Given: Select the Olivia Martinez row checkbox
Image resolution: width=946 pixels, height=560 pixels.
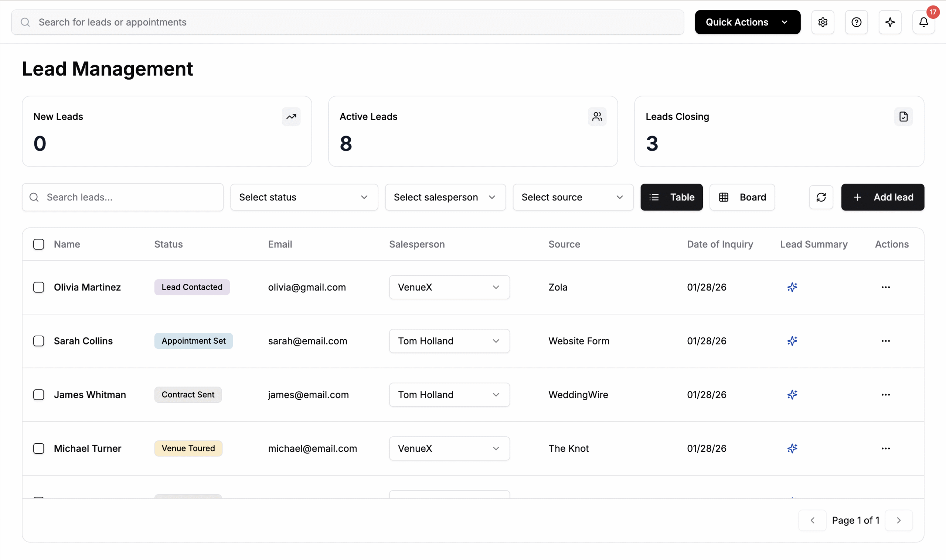Looking at the screenshot, I should click(38, 287).
